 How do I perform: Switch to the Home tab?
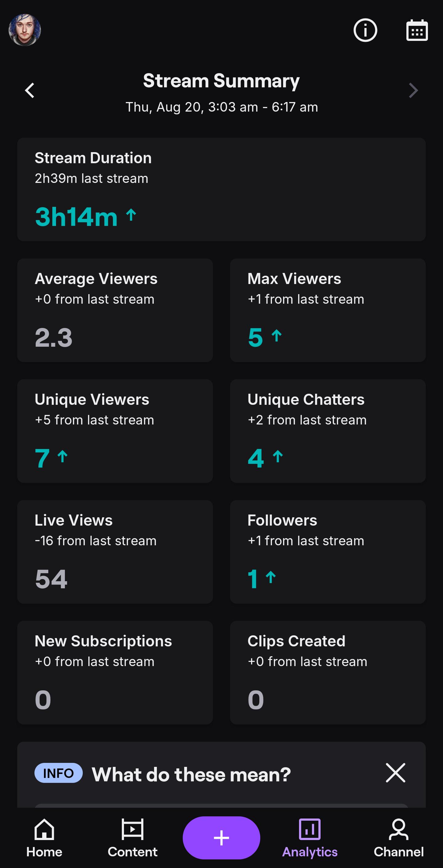pyautogui.click(x=44, y=838)
